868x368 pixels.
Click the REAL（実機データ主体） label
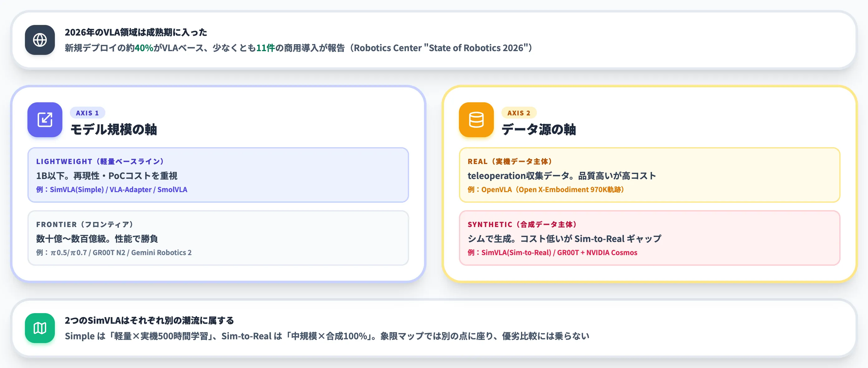click(510, 162)
